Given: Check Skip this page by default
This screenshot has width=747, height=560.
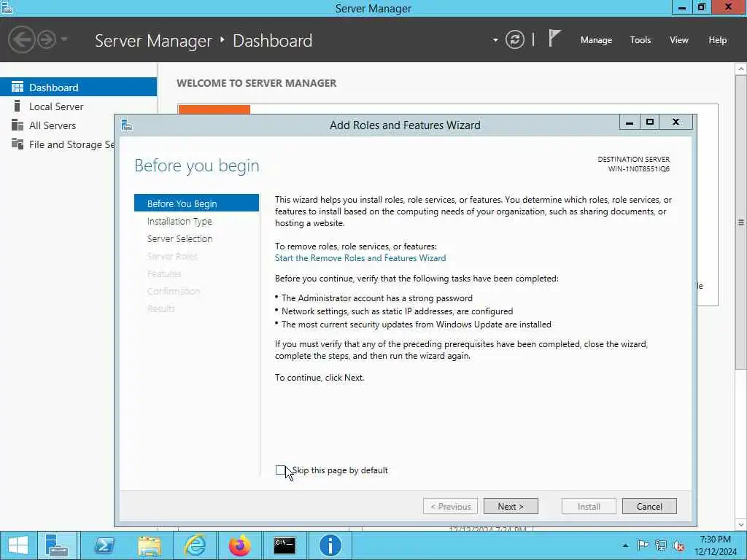Looking at the screenshot, I should 280,470.
